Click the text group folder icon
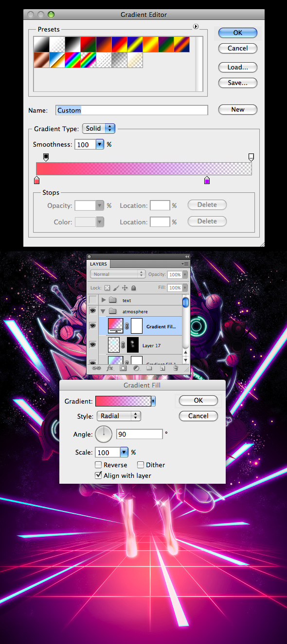 point(113,300)
